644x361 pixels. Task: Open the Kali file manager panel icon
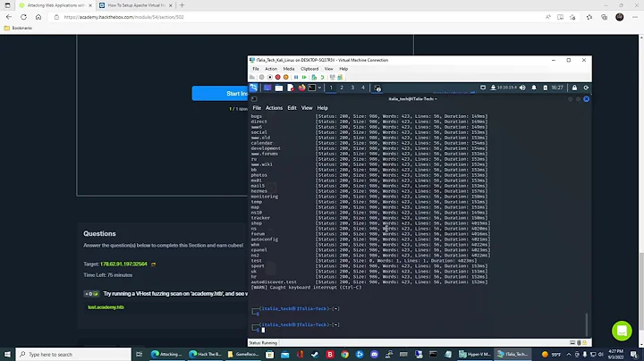tap(279, 88)
